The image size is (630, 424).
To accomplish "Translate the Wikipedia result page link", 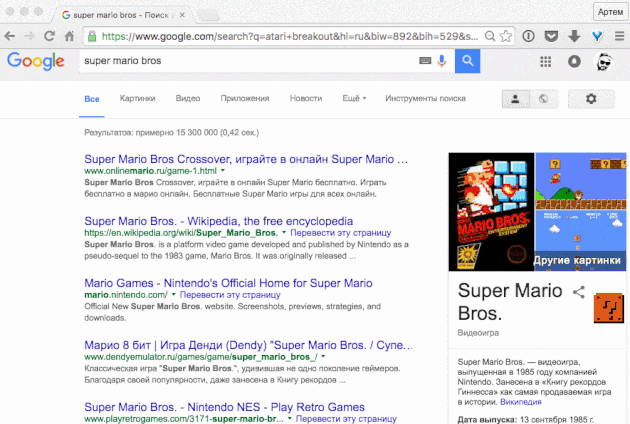I will pyautogui.click(x=341, y=233).
